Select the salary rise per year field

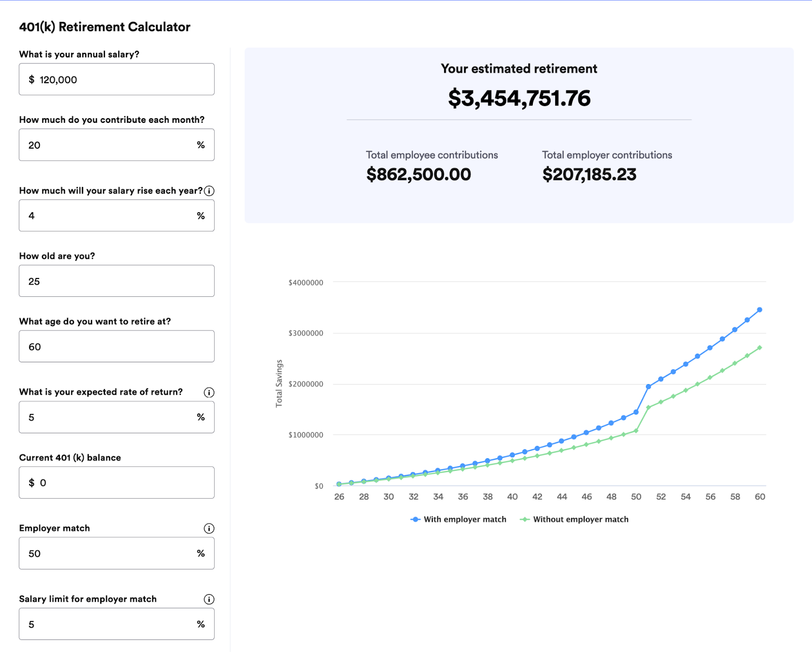pos(117,216)
